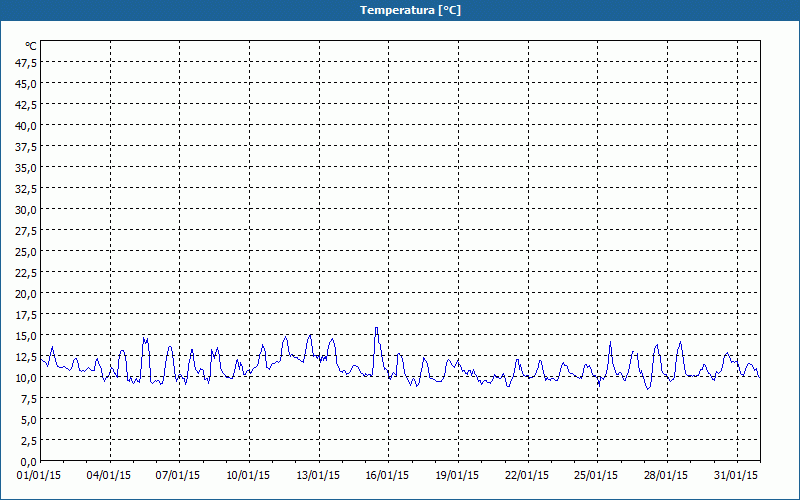Pick the 30,0 y-axis value
This screenshot has width=800, height=500.
tap(27, 210)
